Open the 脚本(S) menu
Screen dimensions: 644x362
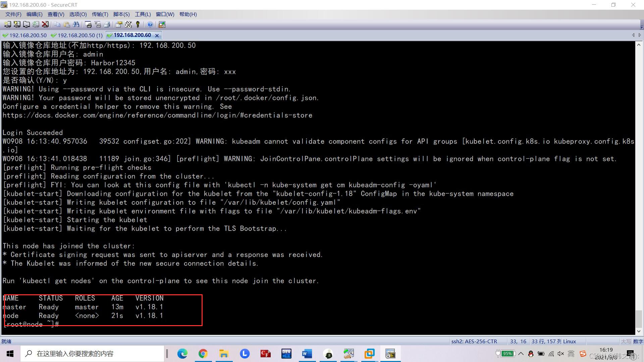[x=121, y=14]
